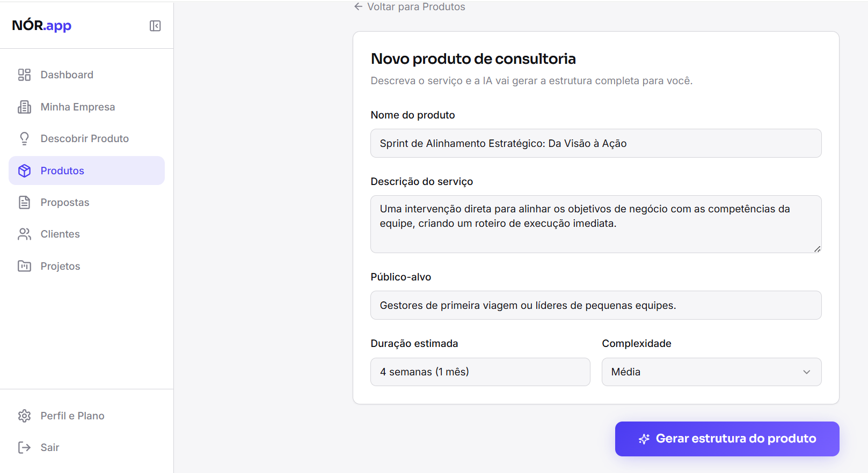Open the Complexidade dropdown set to Média

point(711,372)
